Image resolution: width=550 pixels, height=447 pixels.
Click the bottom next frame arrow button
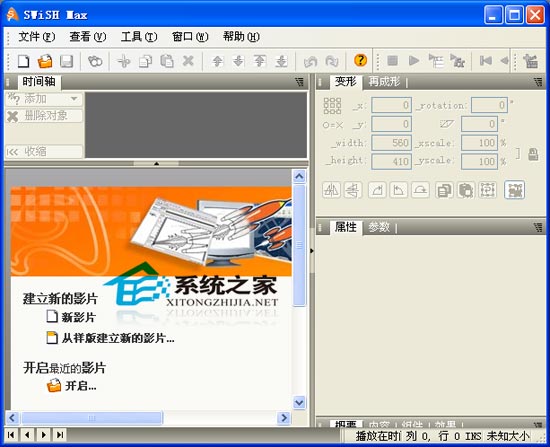pos(43,435)
